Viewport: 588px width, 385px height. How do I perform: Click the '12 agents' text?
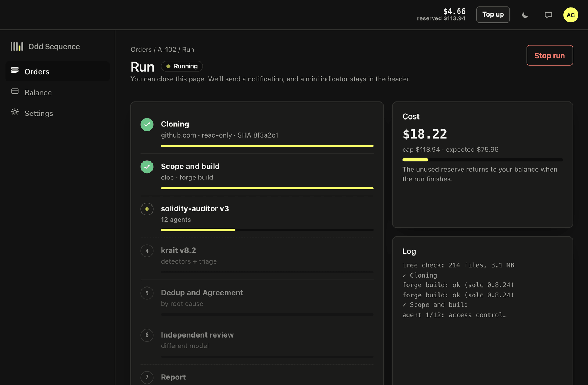[176, 220]
